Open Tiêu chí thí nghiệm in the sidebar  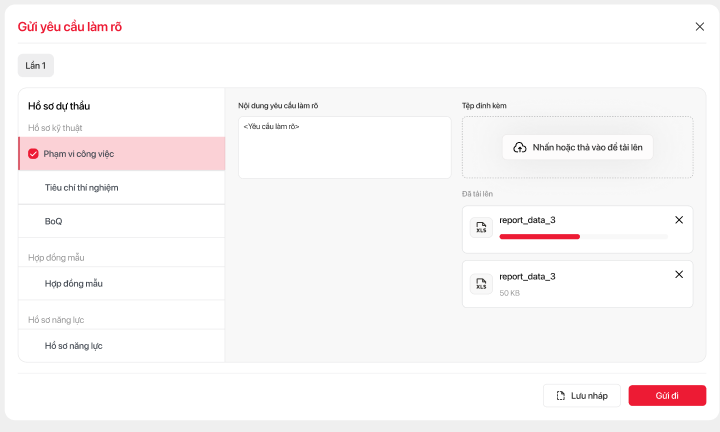click(x=82, y=187)
